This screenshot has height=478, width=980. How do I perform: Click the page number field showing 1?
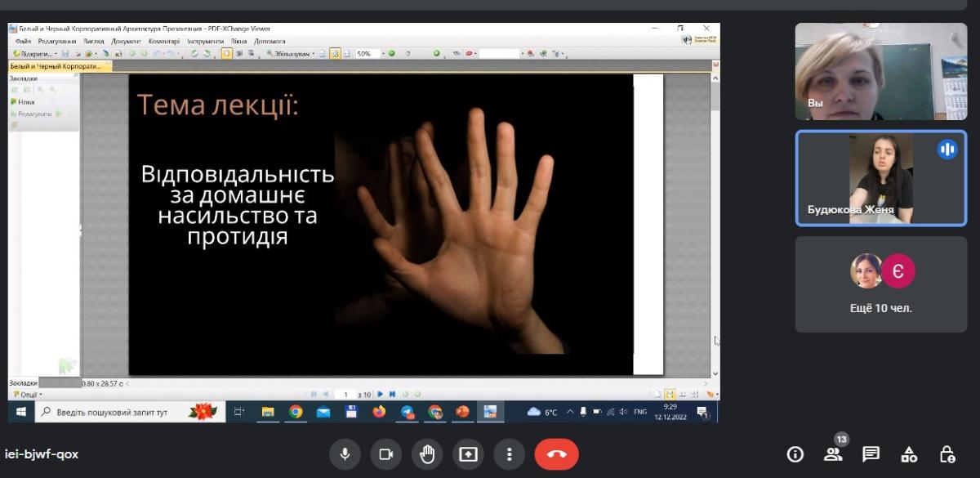pos(346,394)
